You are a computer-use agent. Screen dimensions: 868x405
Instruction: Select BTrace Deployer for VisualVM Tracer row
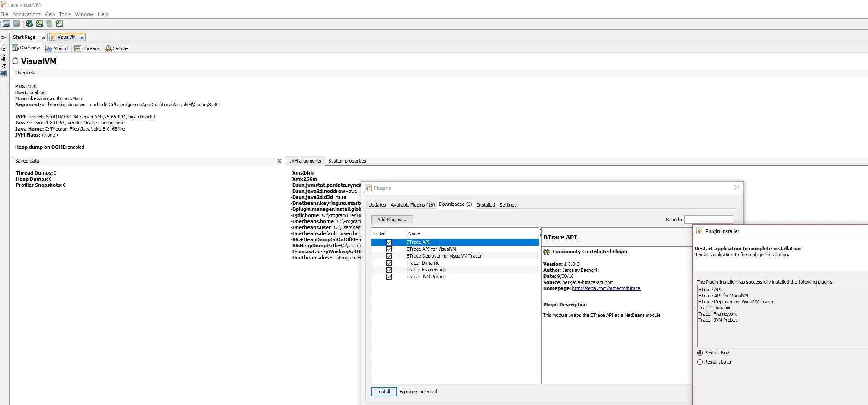coord(455,256)
